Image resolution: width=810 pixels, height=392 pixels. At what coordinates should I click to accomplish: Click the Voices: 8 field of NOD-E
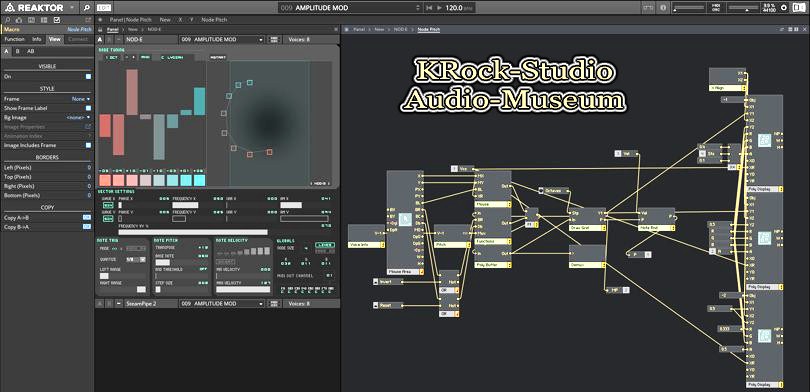coord(300,39)
